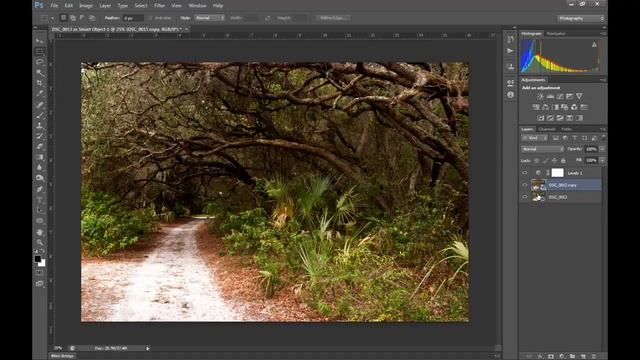
Task: Open the Layers panel flyout menu
Action: point(603,129)
